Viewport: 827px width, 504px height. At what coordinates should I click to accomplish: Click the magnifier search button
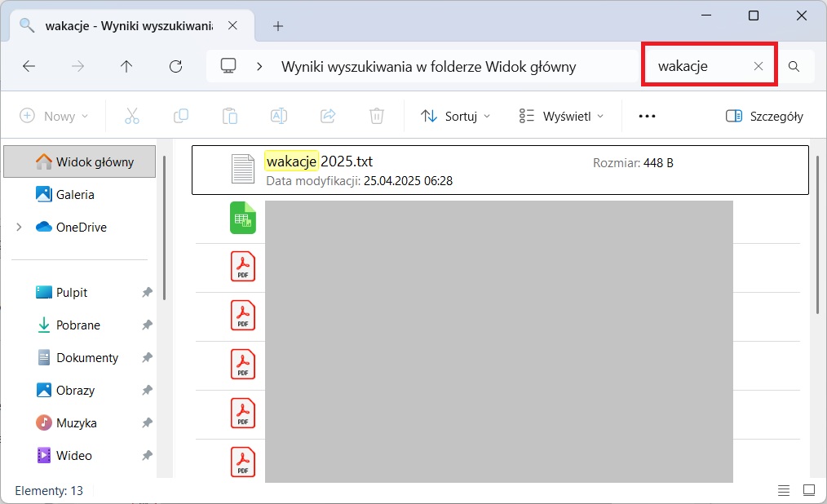click(794, 67)
